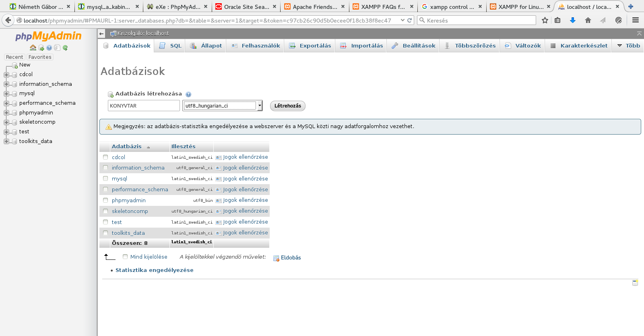The height and width of the screenshot is (336, 644).
Task: Bookmark this page with the star icon
Action: coord(545,20)
